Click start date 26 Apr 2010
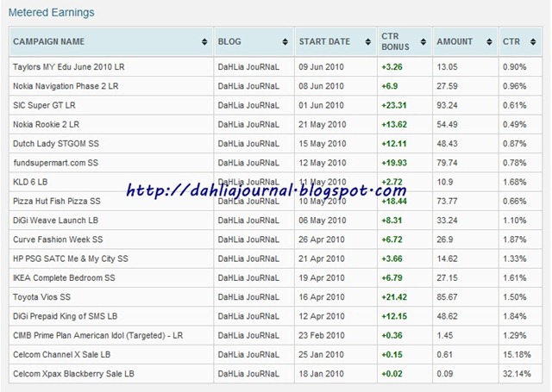 point(322,240)
